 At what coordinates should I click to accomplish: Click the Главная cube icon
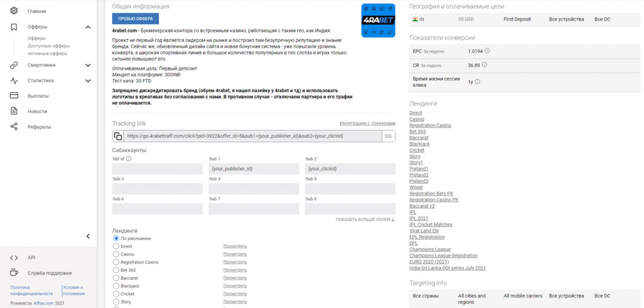(14, 11)
